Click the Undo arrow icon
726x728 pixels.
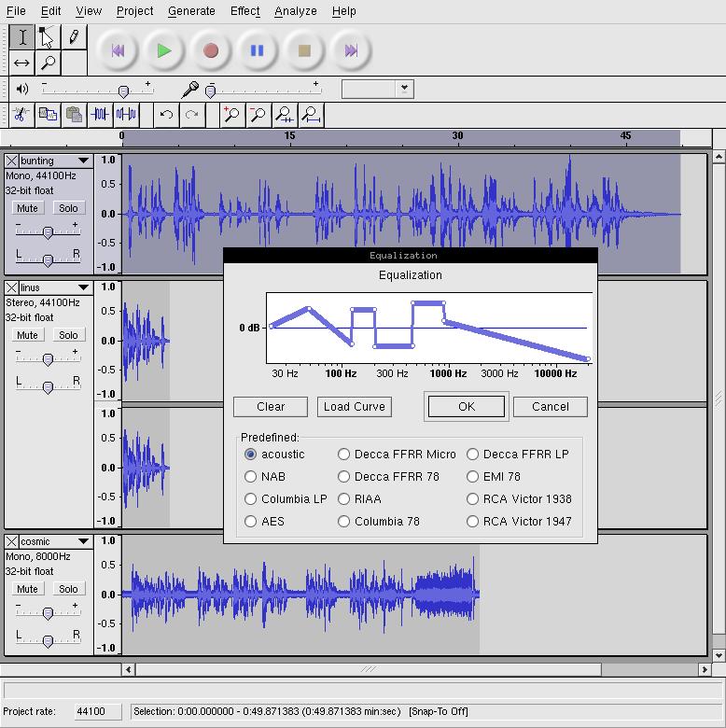click(166, 115)
